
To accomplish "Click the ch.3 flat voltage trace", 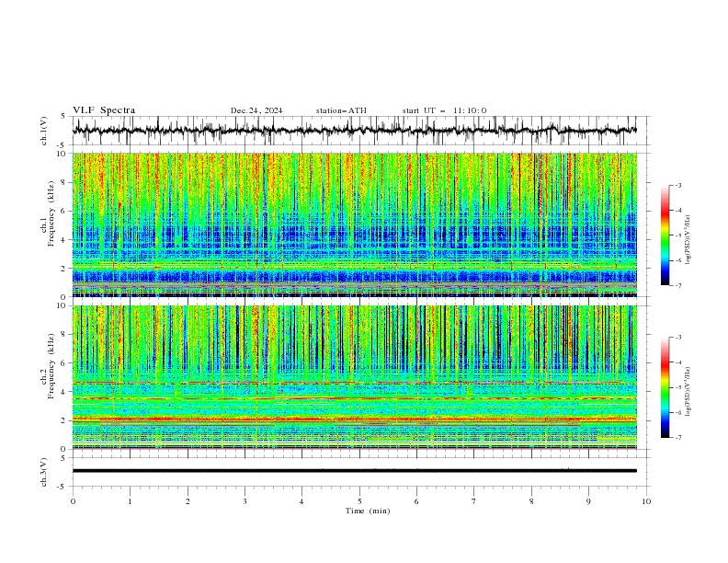I will pyautogui.click(x=354, y=471).
